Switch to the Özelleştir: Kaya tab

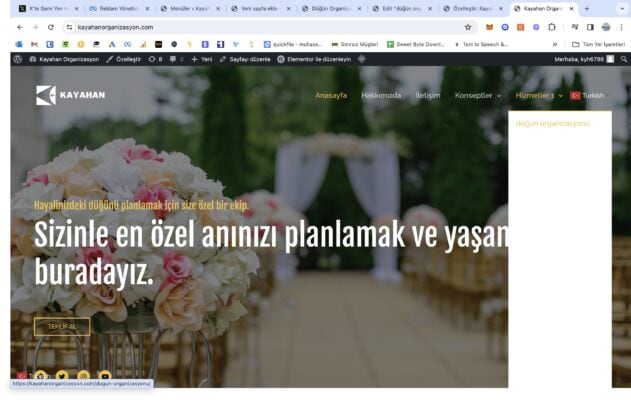[x=472, y=8]
